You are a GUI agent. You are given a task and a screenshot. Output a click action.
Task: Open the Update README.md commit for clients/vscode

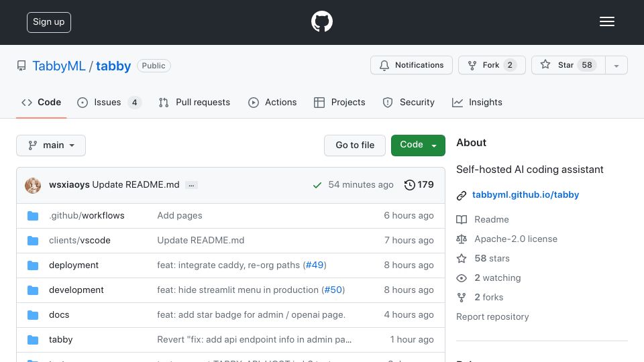201,240
